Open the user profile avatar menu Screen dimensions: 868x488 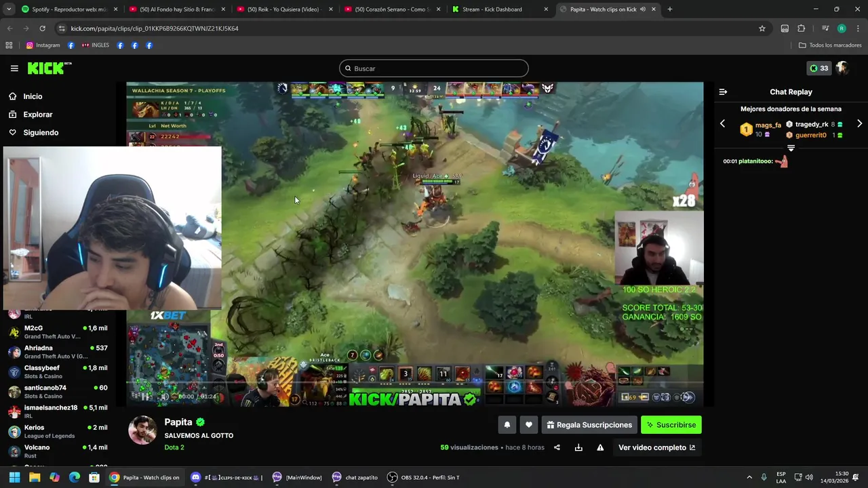(842, 68)
